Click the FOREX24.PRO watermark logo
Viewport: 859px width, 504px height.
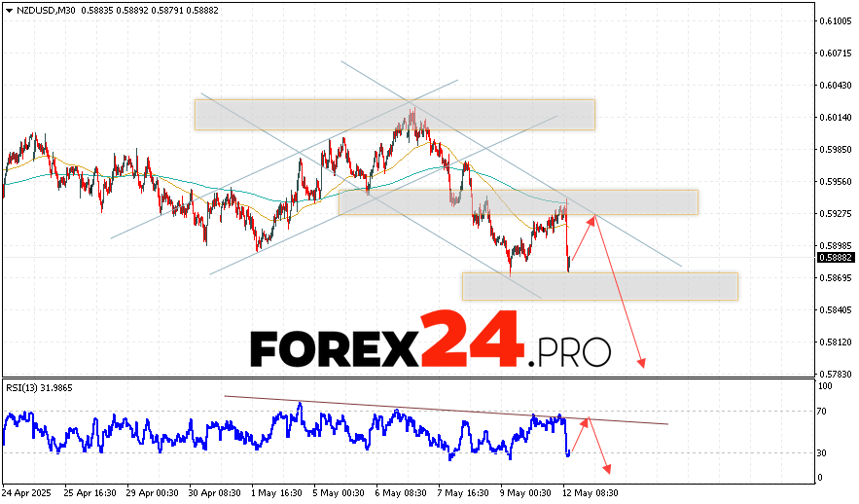click(430, 347)
